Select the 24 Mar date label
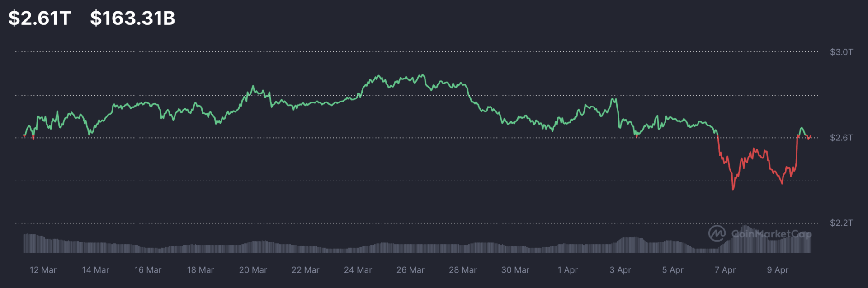Screen dimensions: 868x288 pyautogui.click(x=358, y=270)
